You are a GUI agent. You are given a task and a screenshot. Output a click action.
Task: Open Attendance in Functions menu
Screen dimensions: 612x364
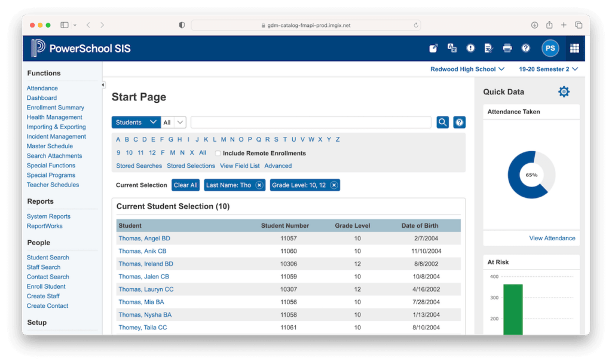(x=42, y=88)
